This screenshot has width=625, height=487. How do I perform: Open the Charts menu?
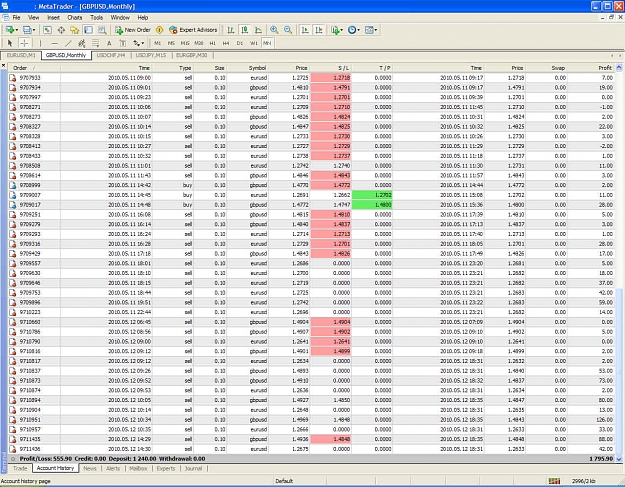[75, 18]
